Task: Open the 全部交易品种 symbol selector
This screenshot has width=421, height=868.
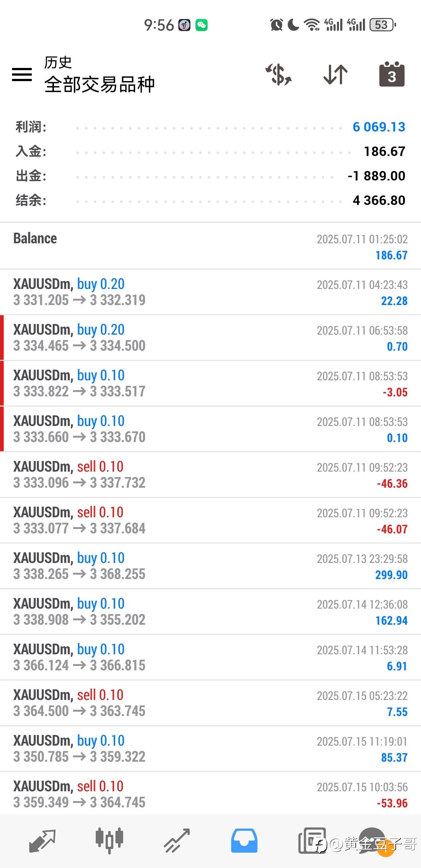Action: (x=99, y=84)
